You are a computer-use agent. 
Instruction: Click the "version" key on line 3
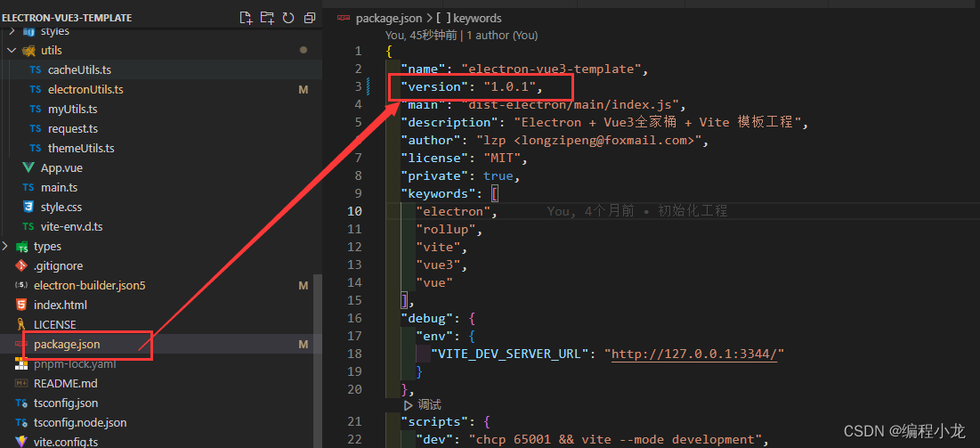pyautogui.click(x=433, y=87)
